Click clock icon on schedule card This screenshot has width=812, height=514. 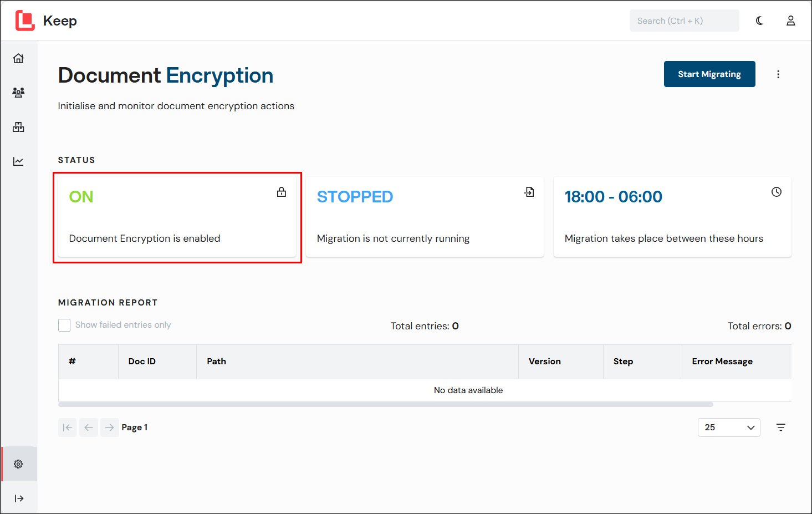point(777,192)
